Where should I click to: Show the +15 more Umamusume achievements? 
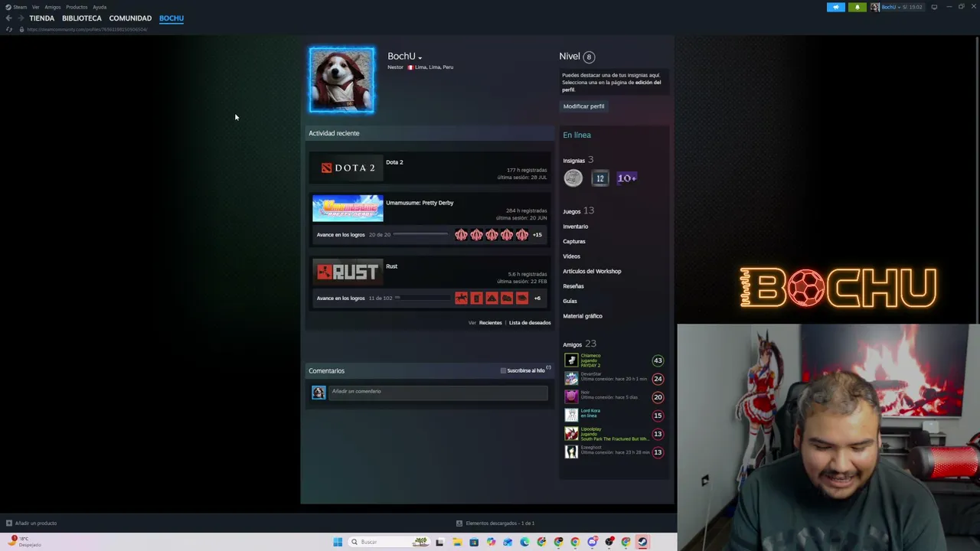pos(537,235)
